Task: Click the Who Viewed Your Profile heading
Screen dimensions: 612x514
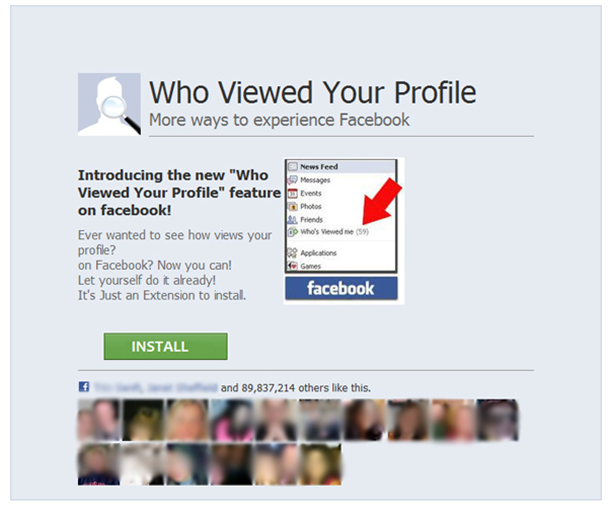Action: point(313,92)
